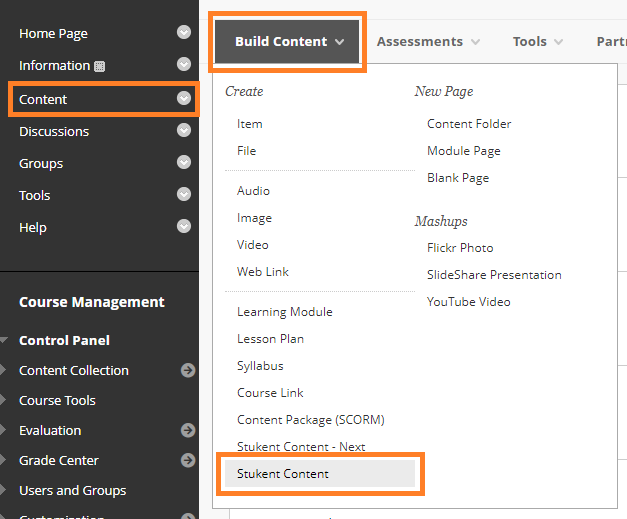Create a new Module Page
Screen dimensions: 627x519
[x=464, y=151]
